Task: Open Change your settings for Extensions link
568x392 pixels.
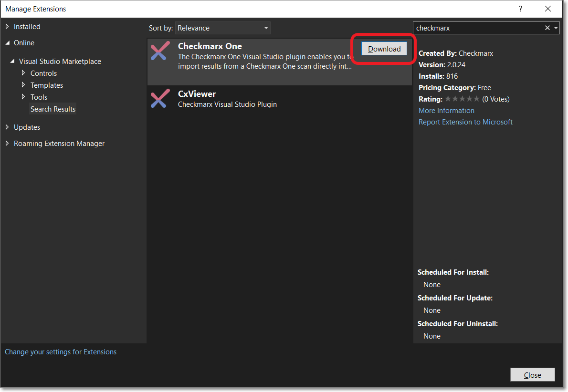Action: click(61, 352)
